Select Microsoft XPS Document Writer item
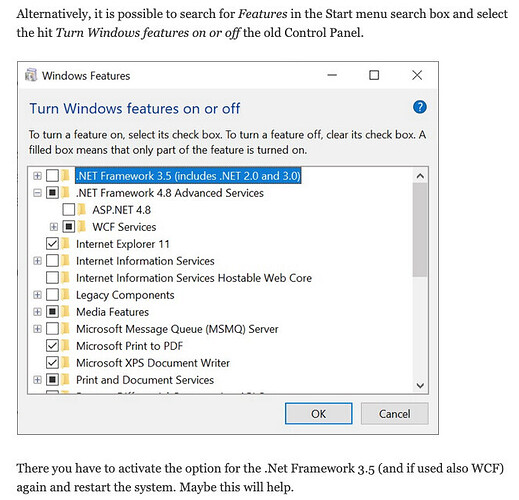Viewport: 519px width, 500px height. (x=153, y=363)
